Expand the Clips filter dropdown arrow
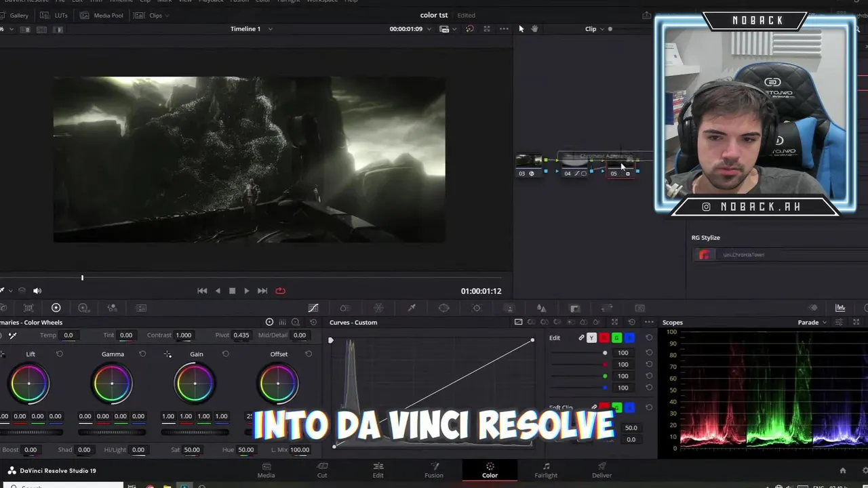The height and width of the screenshot is (488, 868). point(167,15)
